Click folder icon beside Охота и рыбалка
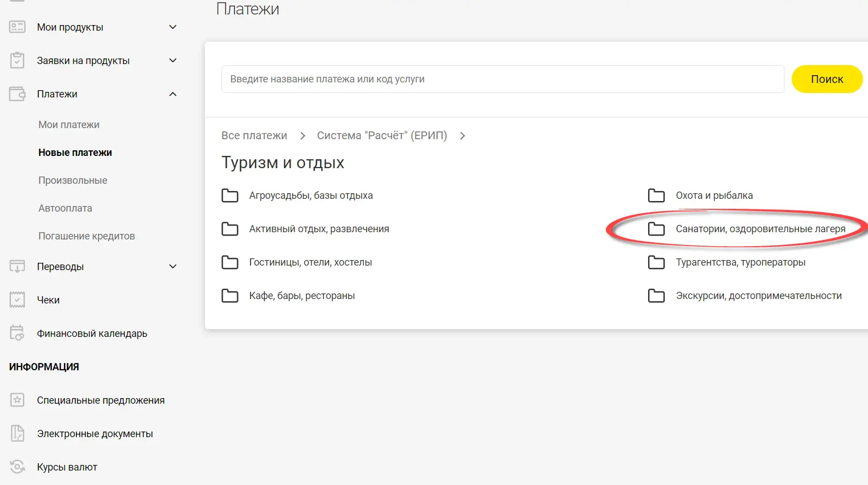The width and height of the screenshot is (868, 485). pyautogui.click(x=656, y=195)
